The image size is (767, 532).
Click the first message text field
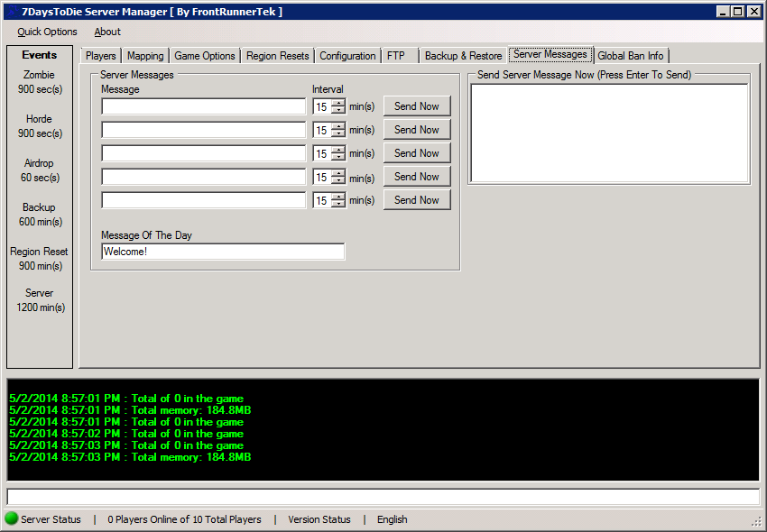[204, 106]
